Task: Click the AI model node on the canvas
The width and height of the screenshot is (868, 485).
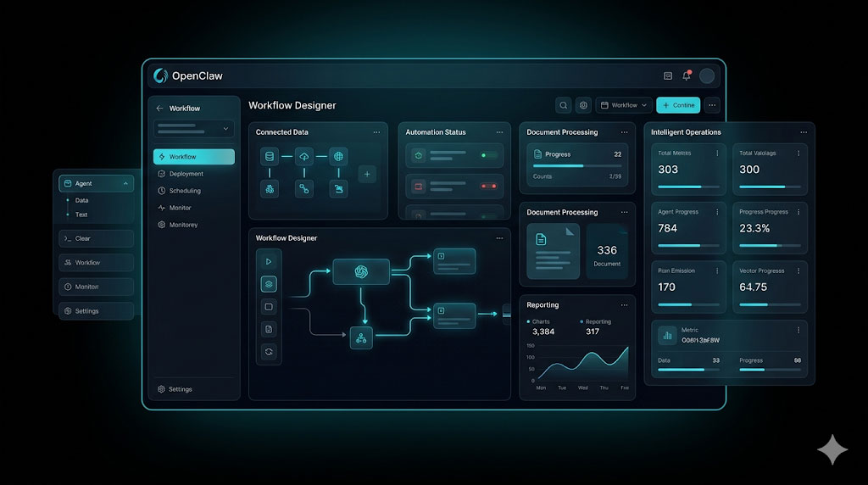Action: click(361, 271)
